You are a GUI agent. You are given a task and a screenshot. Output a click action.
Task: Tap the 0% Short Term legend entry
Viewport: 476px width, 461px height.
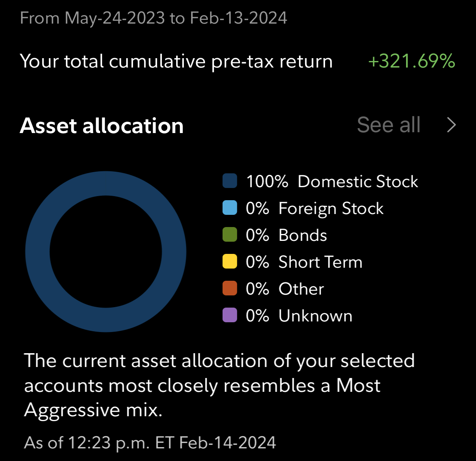pos(304,262)
